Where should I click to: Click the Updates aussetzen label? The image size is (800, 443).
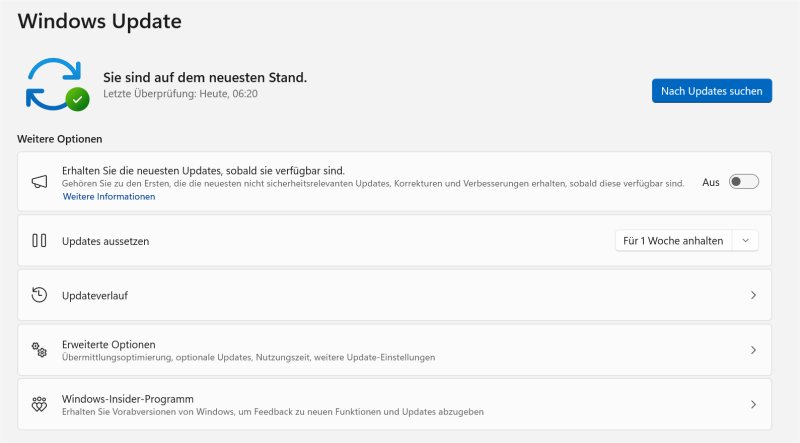[x=106, y=241]
